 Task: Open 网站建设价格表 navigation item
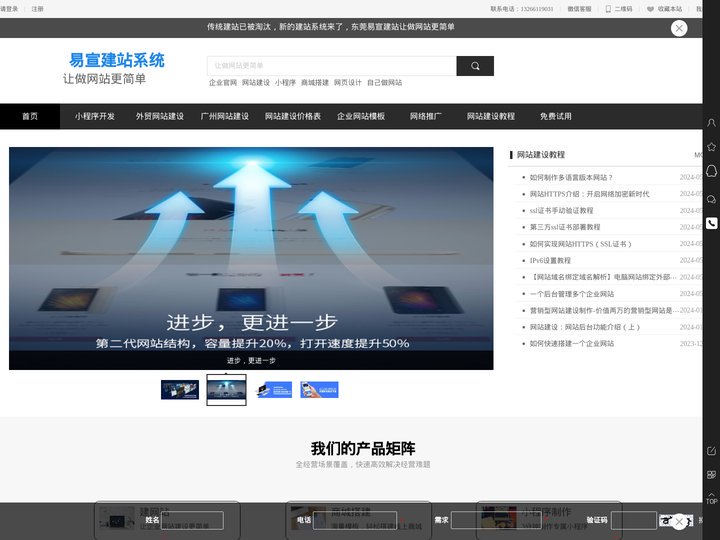(x=292, y=116)
